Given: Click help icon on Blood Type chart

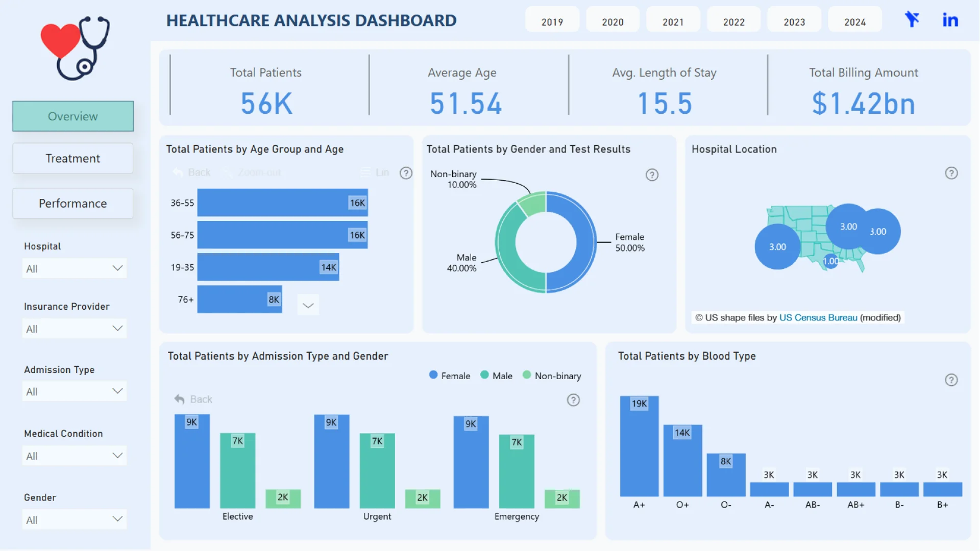Looking at the screenshot, I should click(x=951, y=380).
